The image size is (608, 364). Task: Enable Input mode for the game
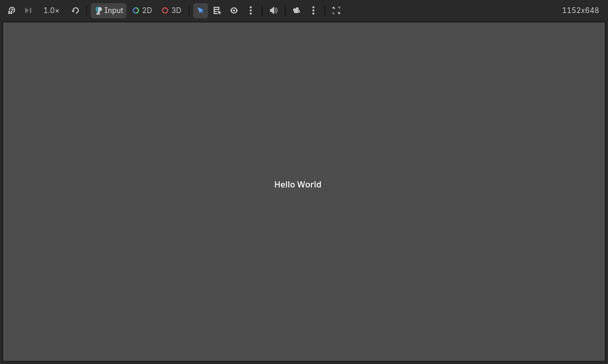pyautogui.click(x=109, y=10)
